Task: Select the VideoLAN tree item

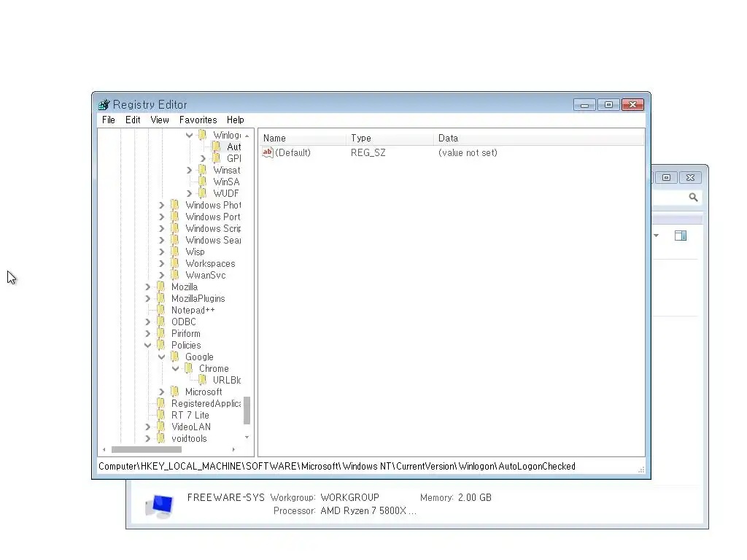Action: (190, 427)
